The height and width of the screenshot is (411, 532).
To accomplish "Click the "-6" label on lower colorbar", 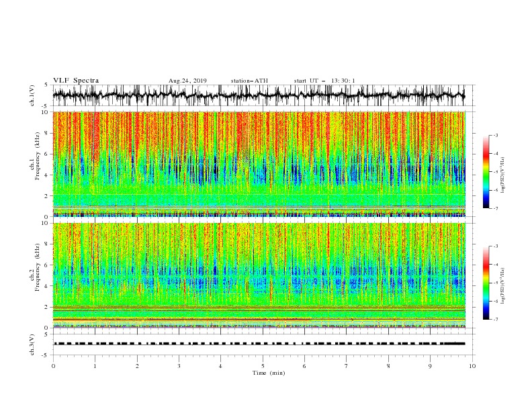I will 496,301.
